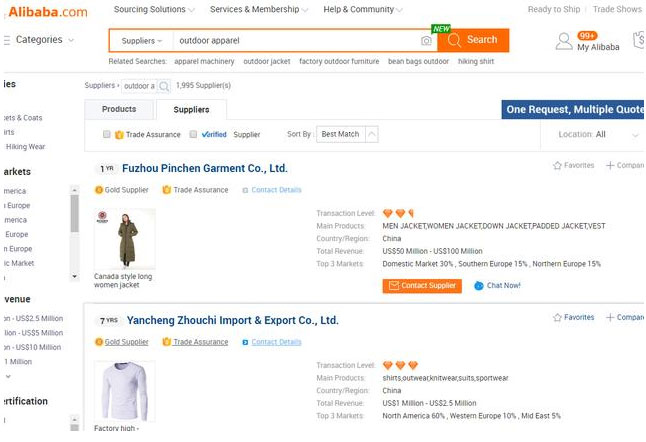This screenshot has width=646, height=442.
Task: Click the orange Search button
Action: [x=473, y=40]
